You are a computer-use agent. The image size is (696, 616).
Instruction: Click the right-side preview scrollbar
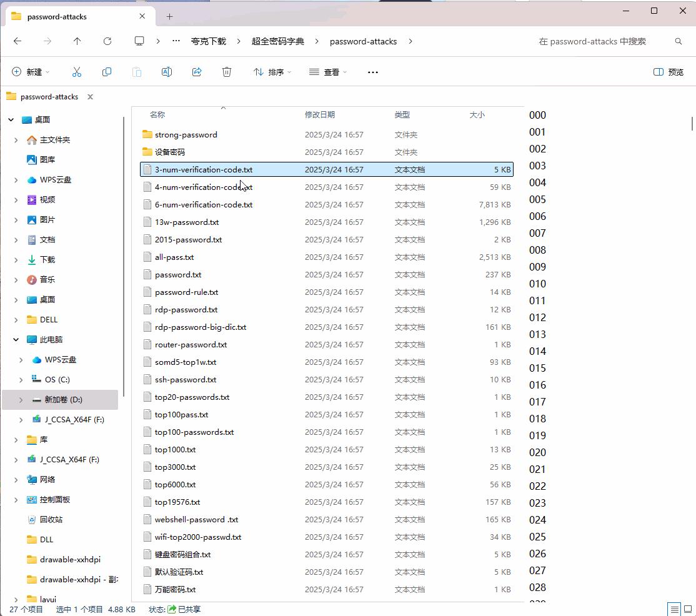692,123
